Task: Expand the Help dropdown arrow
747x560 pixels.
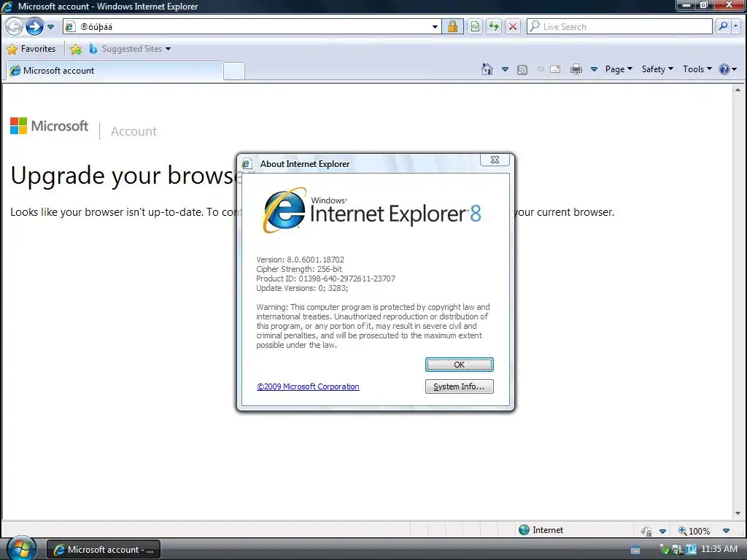Action: click(x=735, y=69)
